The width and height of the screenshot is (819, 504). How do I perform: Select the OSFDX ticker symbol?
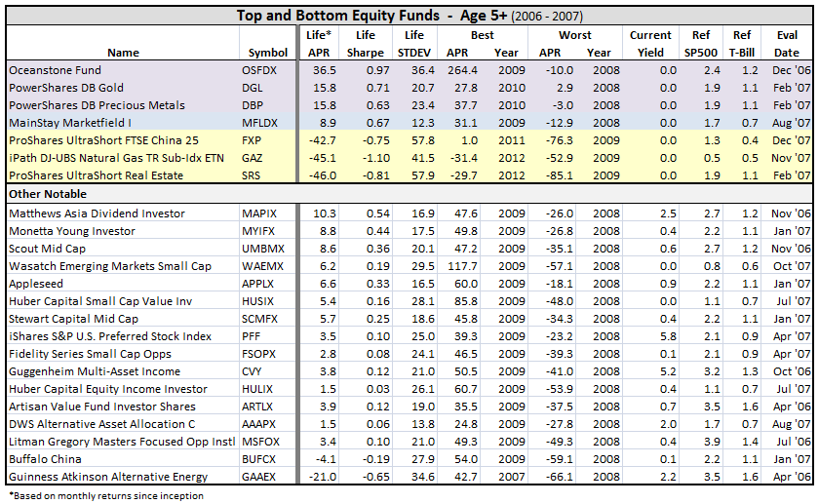click(x=259, y=71)
